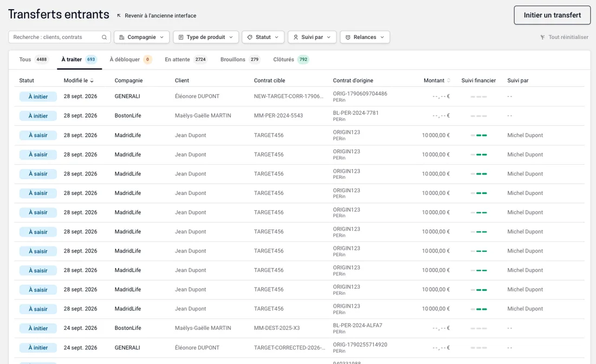596x364 pixels.
Task: Click contract MM-DEST-2025-X3
Action: 277,328
